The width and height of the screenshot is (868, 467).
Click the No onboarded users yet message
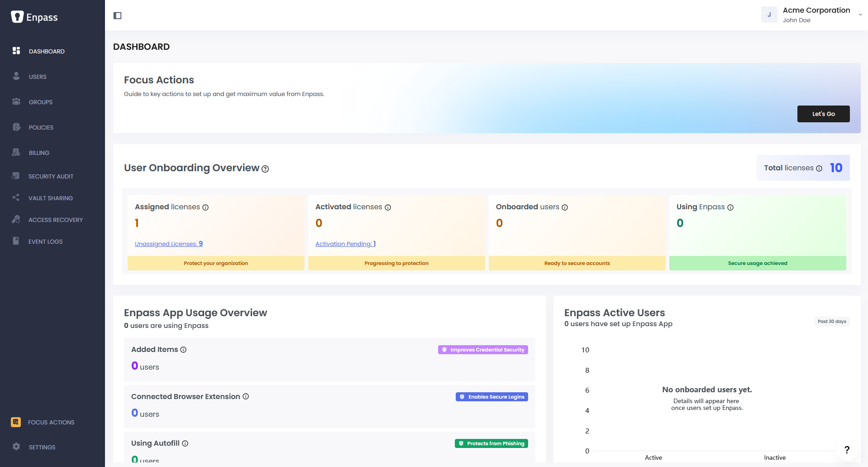[707, 390]
